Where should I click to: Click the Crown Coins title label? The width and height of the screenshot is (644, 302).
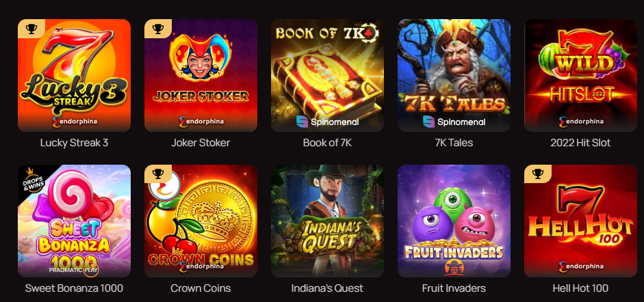coord(201,288)
